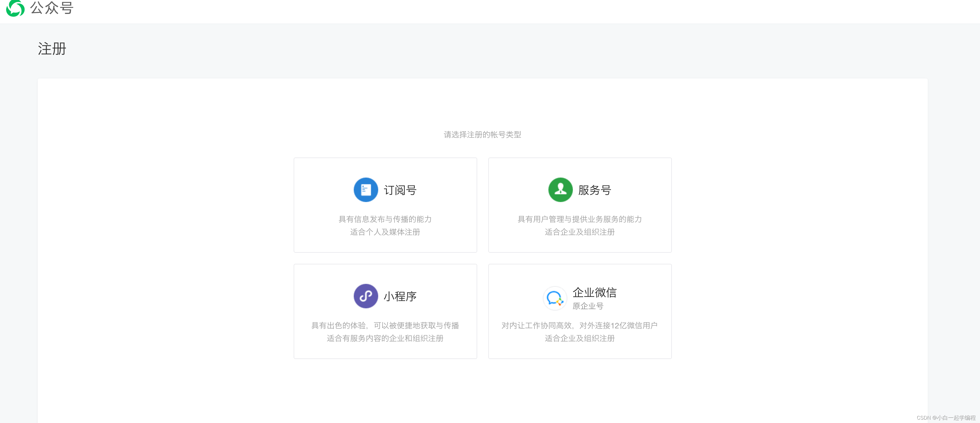Click text 具有出色的体验，可以被便捷地获取与传播
The image size is (980, 423).
[385, 325]
